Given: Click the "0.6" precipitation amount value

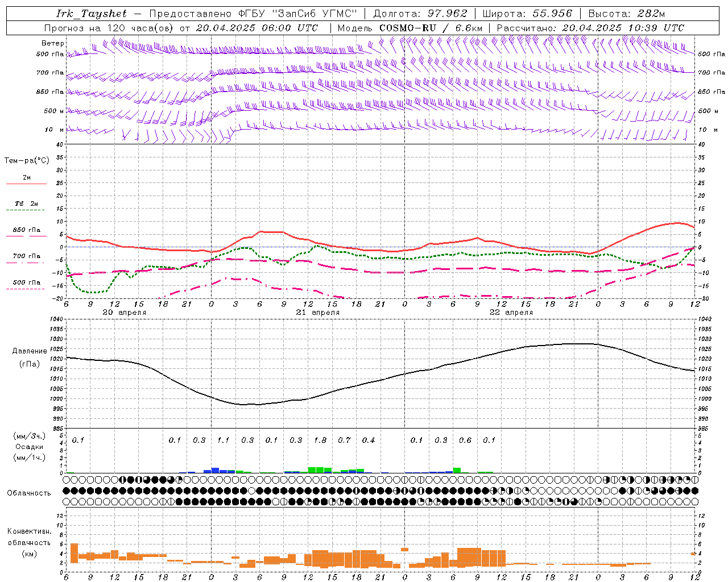Looking at the screenshot, I should pos(465,440).
